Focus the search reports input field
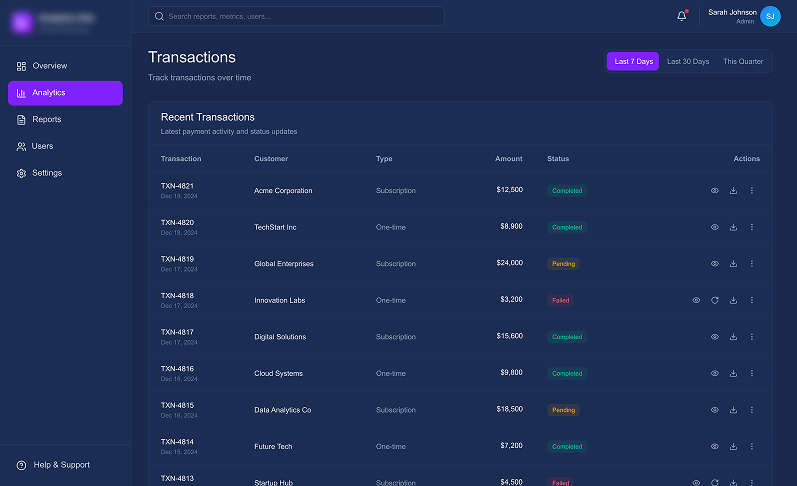797x486 pixels. click(300, 16)
